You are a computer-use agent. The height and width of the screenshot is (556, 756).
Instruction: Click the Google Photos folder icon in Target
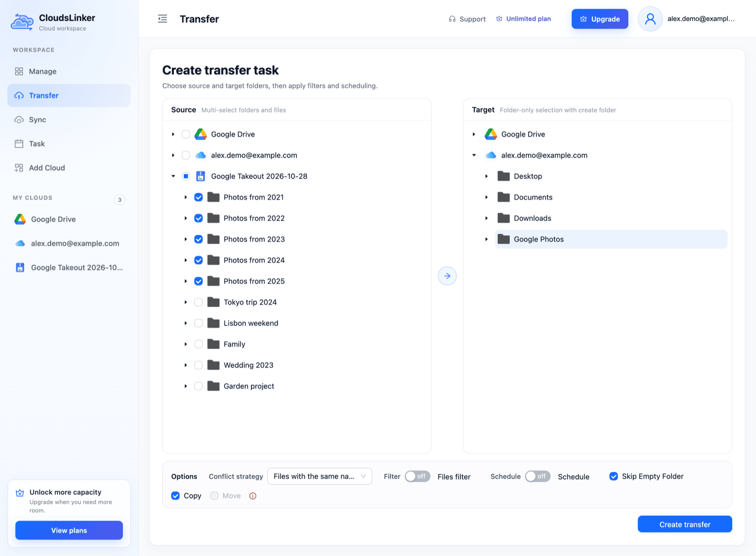pos(504,239)
